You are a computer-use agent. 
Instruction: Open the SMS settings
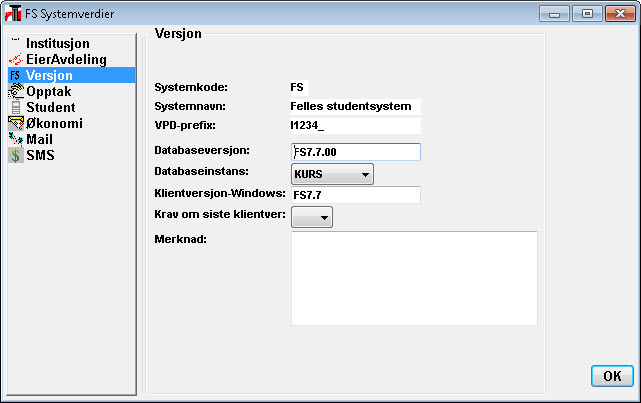pyautogui.click(x=40, y=155)
